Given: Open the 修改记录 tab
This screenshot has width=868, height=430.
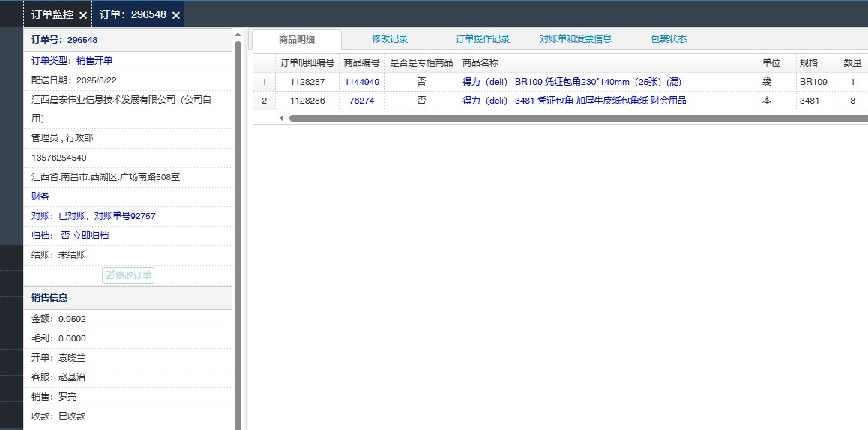Looking at the screenshot, I should tap(390, 39).
